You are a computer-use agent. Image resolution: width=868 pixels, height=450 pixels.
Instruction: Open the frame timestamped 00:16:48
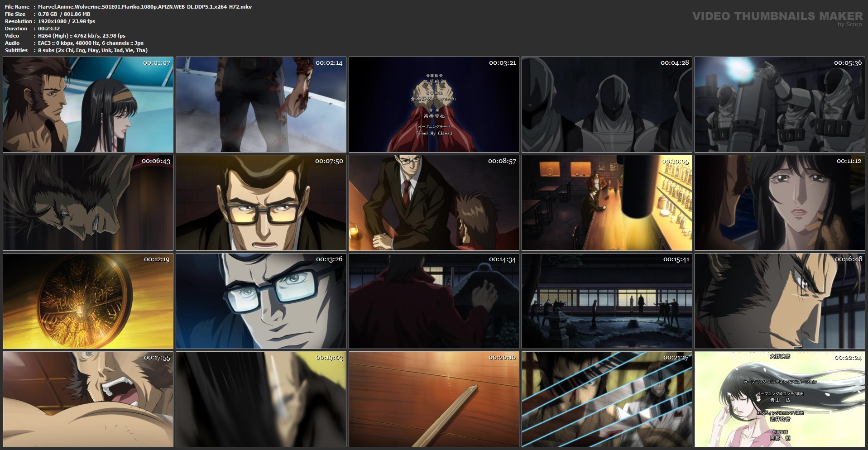pos(780,301)
